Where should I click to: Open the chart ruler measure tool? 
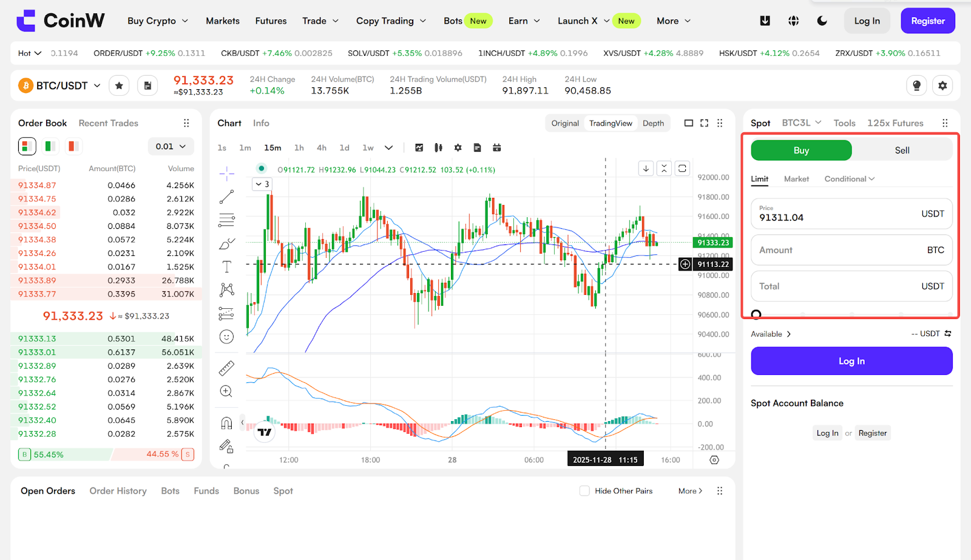226,368
